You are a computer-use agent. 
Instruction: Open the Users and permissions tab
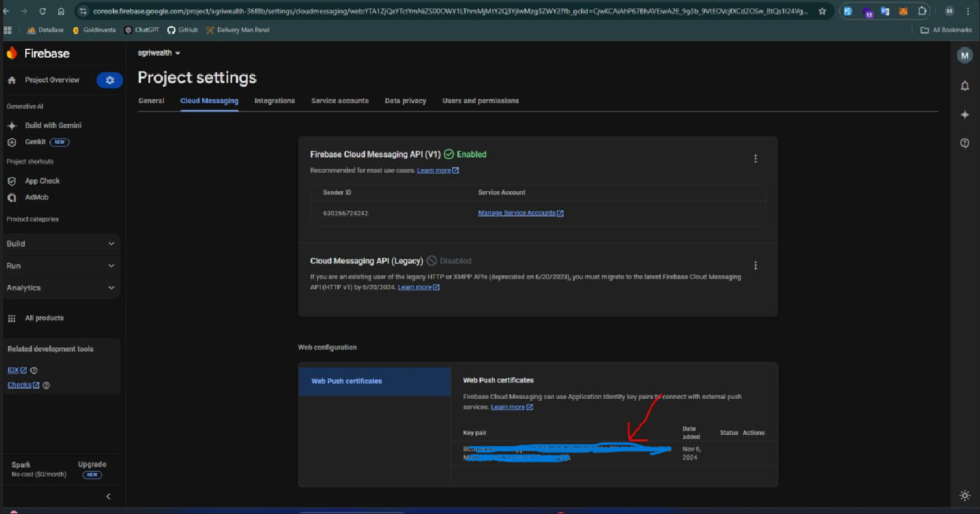[480, 101]
